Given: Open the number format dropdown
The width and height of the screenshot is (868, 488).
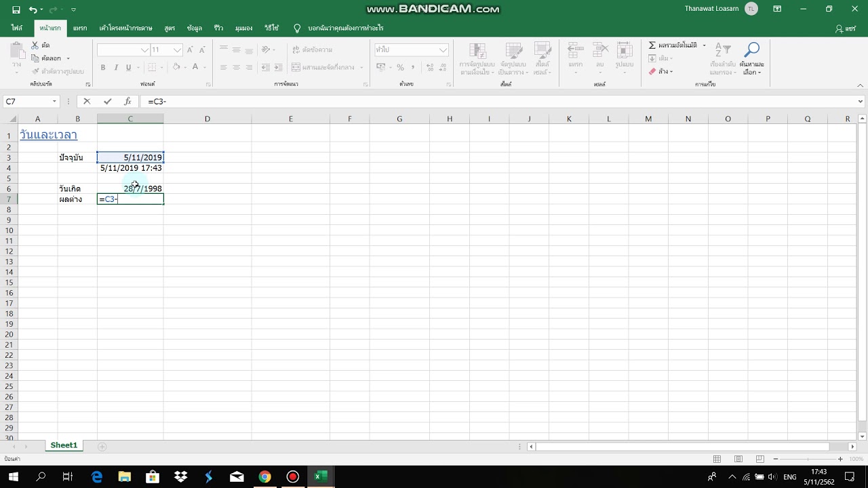Looking at the screenshot, I should point(443,49).
